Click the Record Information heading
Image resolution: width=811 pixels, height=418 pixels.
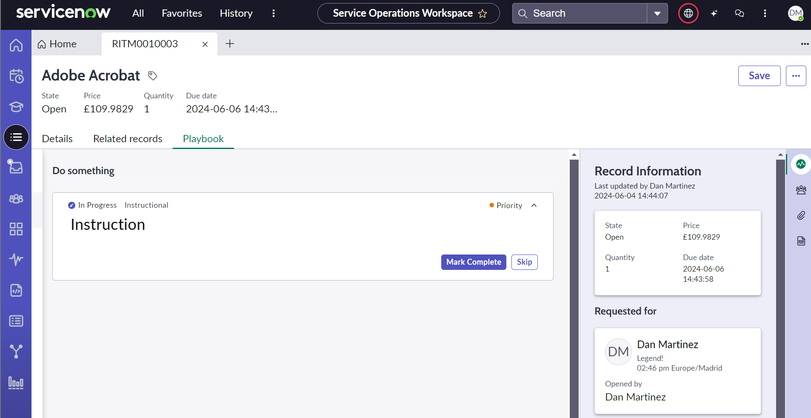pyautogui.click(x=648, y=171)
